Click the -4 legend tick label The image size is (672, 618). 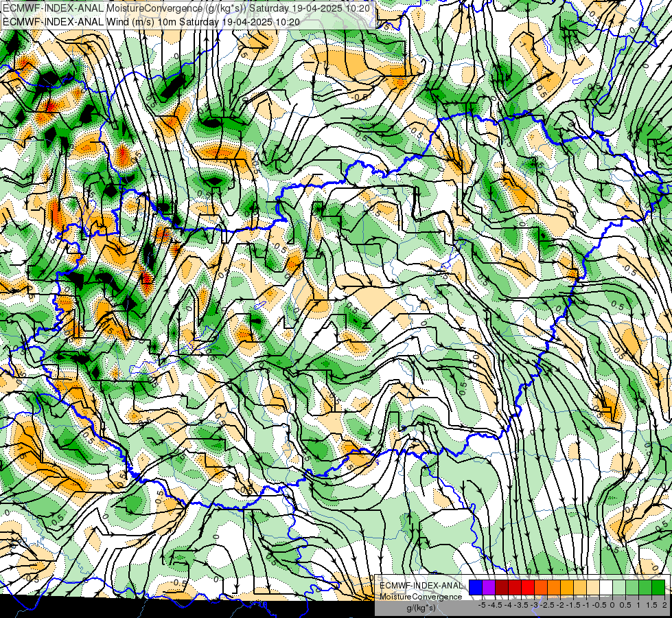point(508,605)
